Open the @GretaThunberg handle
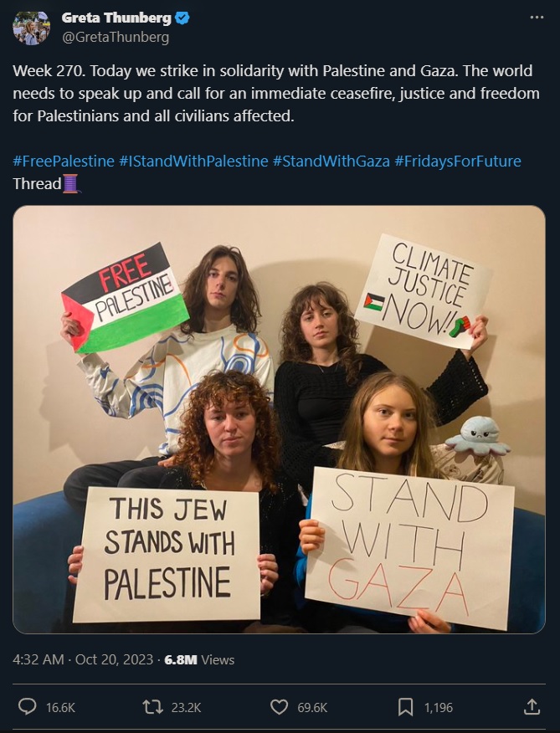Screen dimensions: 560x733 tap(116, 37)
